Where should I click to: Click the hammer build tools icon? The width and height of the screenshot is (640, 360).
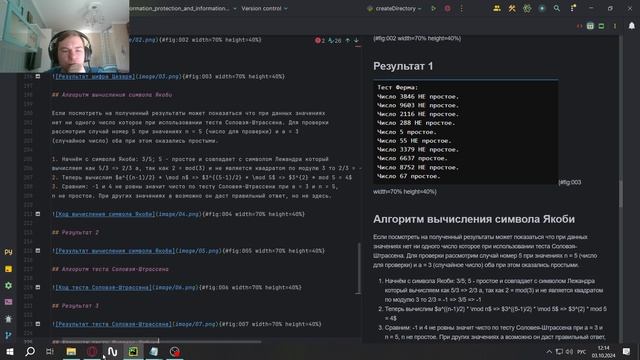click(512, 8)
